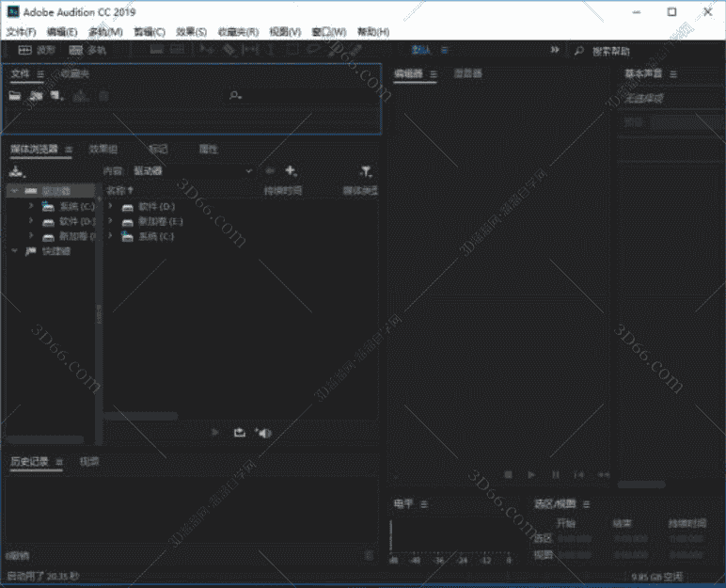Click the editor Play transport button

(531, 474)
